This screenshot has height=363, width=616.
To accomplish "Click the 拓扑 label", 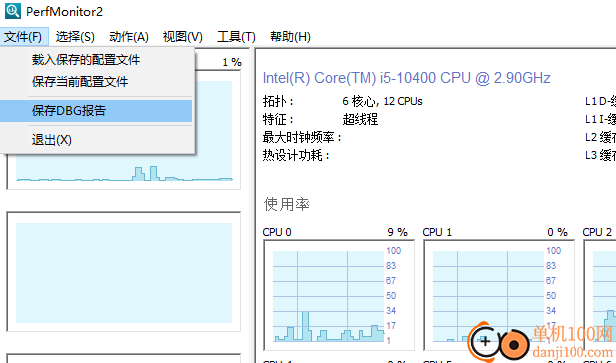I will (x=278, y=101).
